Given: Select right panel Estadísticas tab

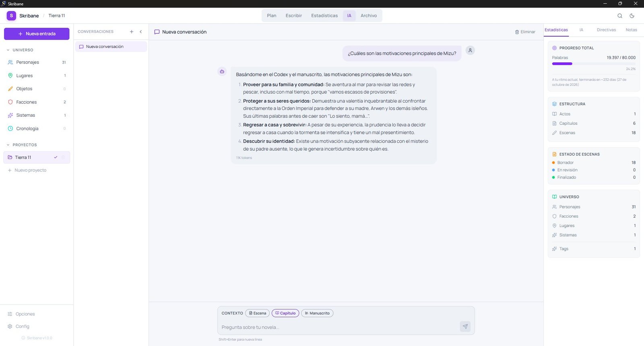Looking at the screenshot, I should [x=556, y=30].
